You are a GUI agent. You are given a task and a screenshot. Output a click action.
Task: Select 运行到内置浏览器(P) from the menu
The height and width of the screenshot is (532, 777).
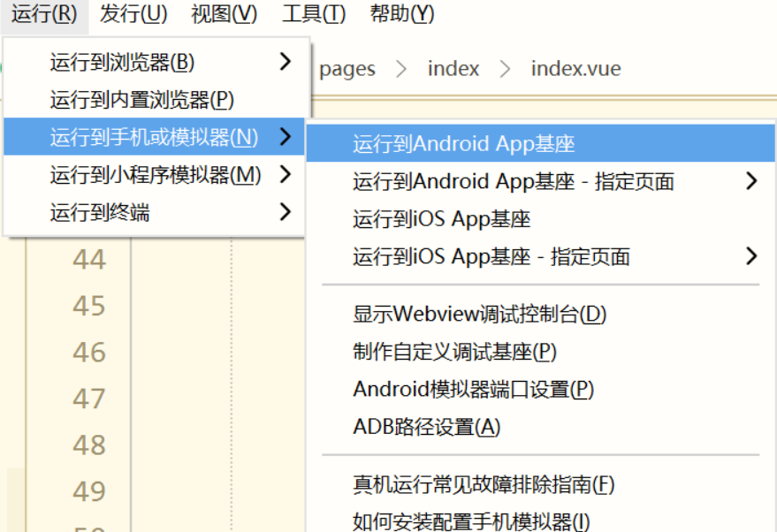(141, 100)
